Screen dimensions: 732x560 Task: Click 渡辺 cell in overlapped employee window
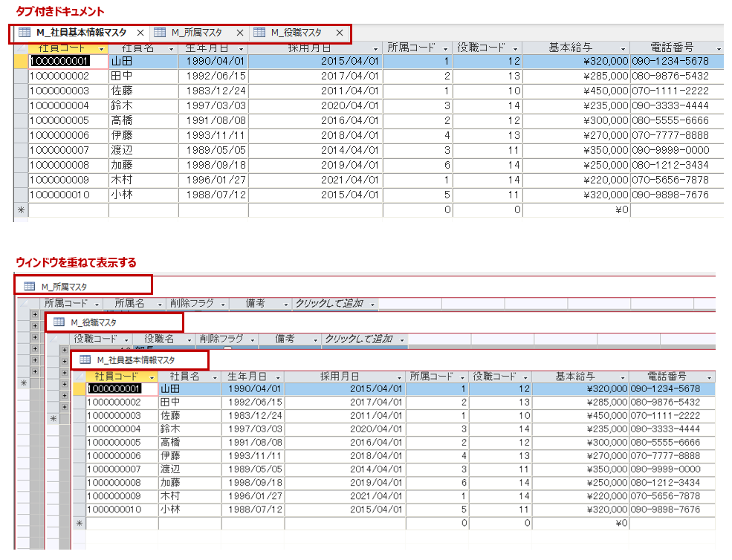(x=189, y=469)
